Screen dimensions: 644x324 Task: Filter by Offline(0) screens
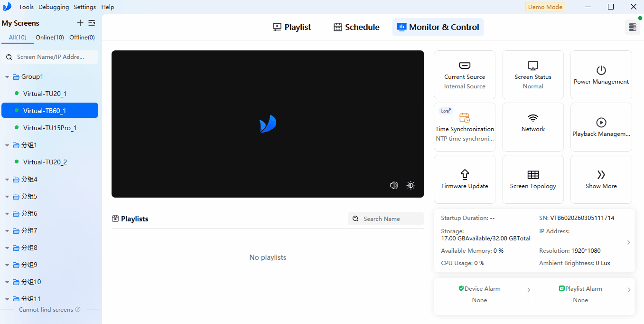[x=82, y=38]
